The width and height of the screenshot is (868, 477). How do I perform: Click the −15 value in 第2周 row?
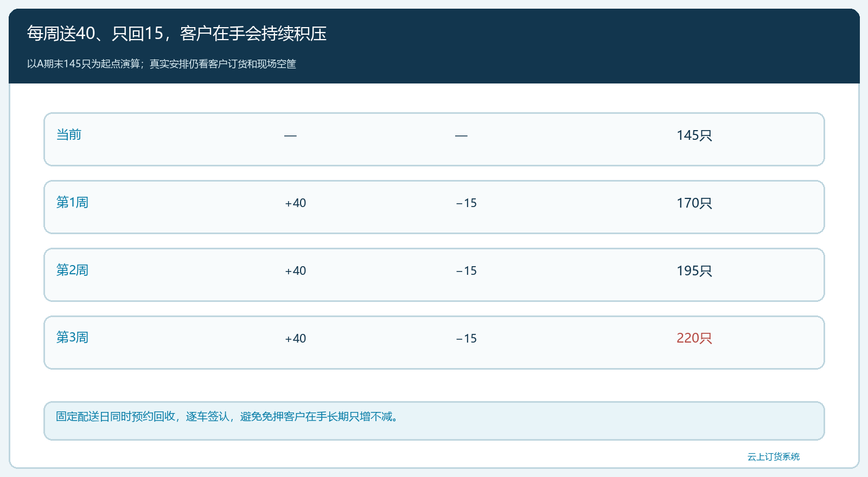coord(466,271)
